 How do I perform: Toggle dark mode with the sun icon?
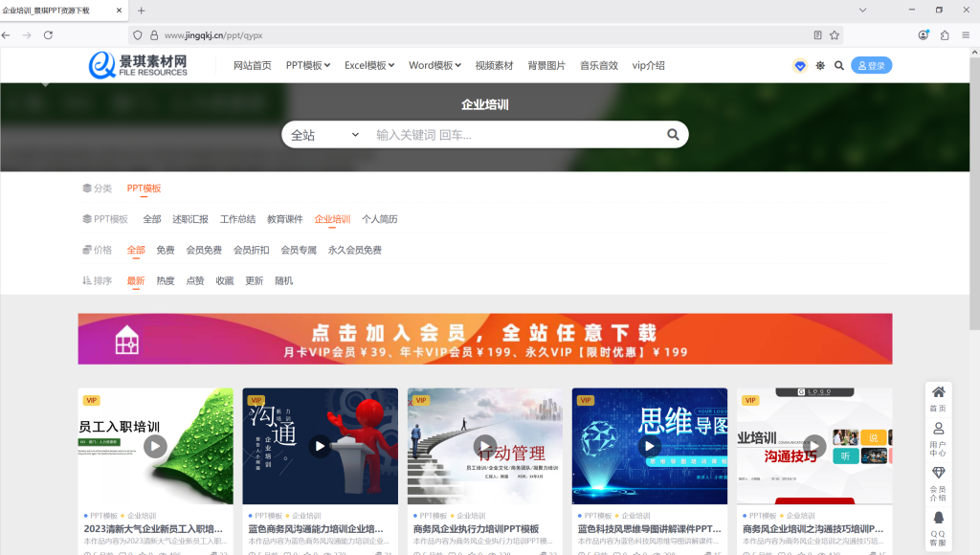(820, 66)
